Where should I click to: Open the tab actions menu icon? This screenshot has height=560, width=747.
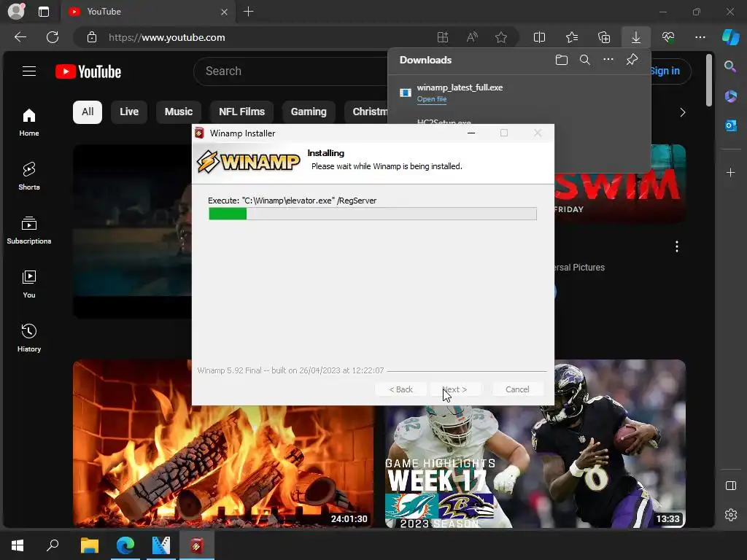pyautogui.click(x=44, y=12)
